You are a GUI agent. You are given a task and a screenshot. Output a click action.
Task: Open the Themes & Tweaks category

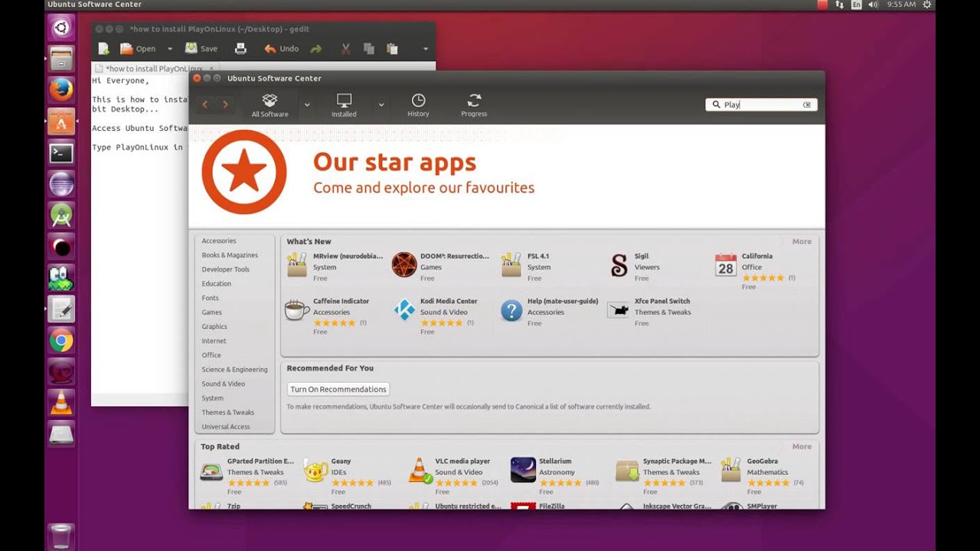(x=228, y=412)
